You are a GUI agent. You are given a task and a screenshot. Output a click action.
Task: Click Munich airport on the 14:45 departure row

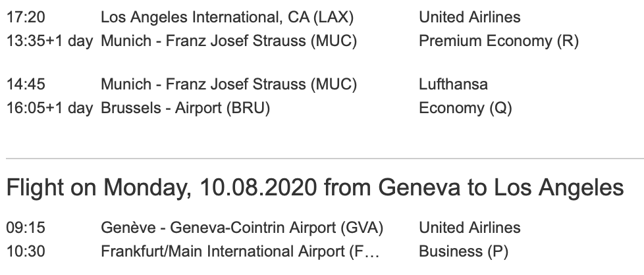pyautogui.click(x=228, y=84)
